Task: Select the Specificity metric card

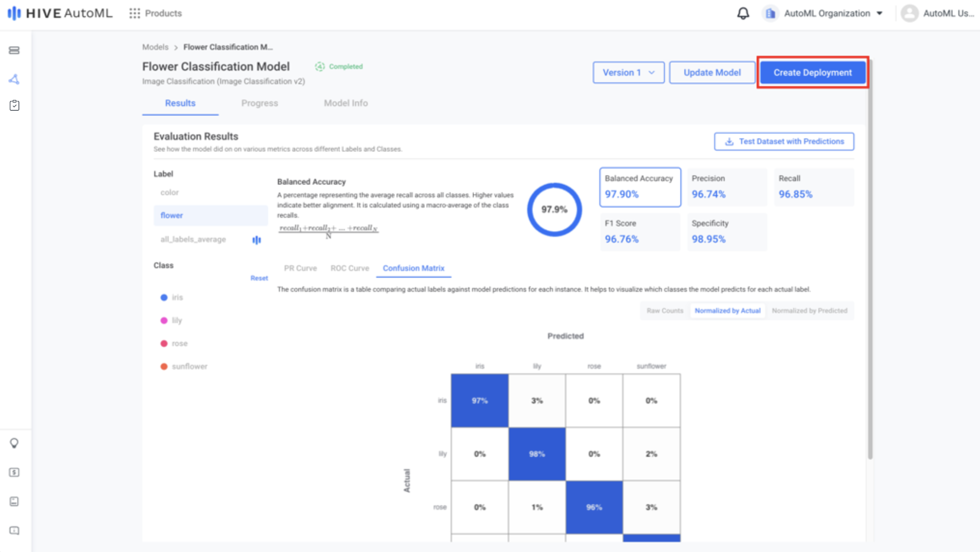Action: (x=727, y=232)
